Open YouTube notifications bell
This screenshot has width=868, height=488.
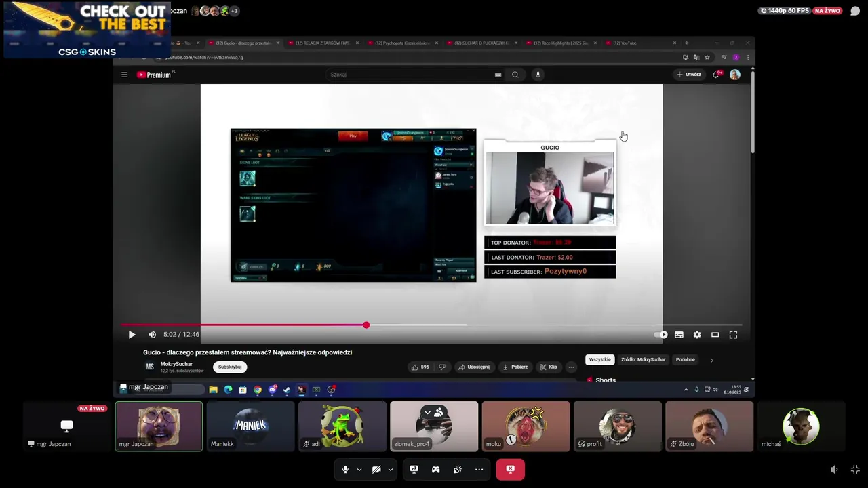[x=716, y=75]
